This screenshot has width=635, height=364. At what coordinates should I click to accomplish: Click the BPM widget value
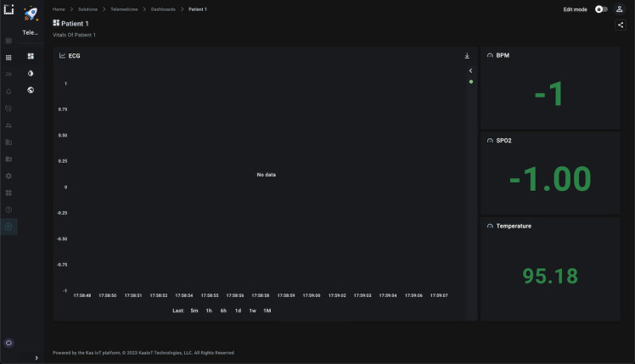[x=550, y=95]
